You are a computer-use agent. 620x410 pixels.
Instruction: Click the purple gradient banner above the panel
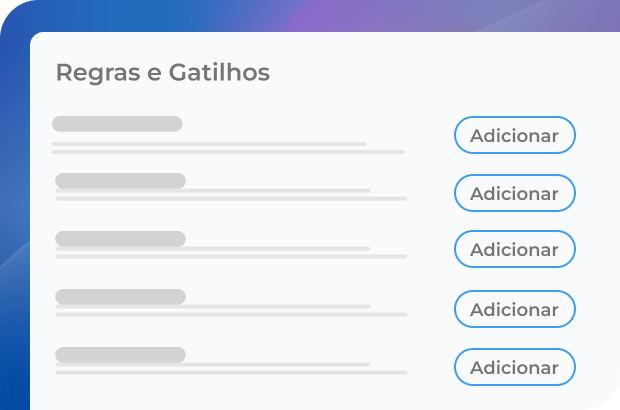click(400, 14)
